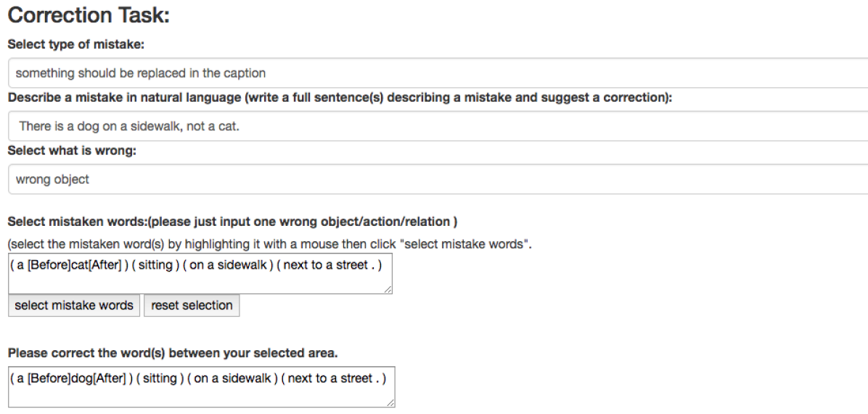The image size is (868, 414).
Task: Click the "Please correct the word(s)" label
Action: click(173, 354)
